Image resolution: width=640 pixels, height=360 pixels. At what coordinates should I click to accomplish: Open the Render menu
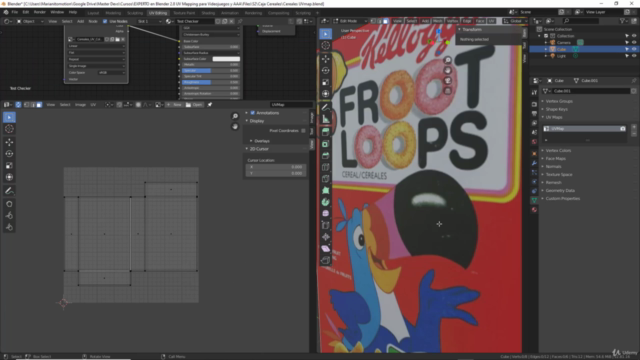(x=40, y=12)
